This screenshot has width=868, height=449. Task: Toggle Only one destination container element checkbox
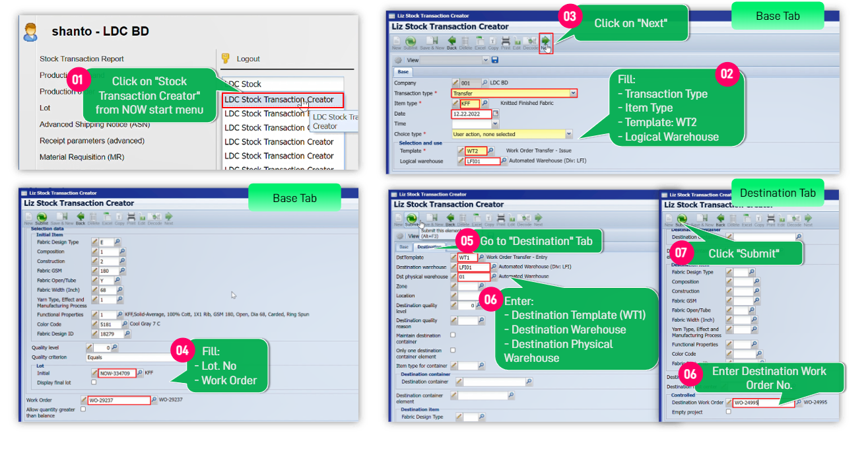[453, 350]
